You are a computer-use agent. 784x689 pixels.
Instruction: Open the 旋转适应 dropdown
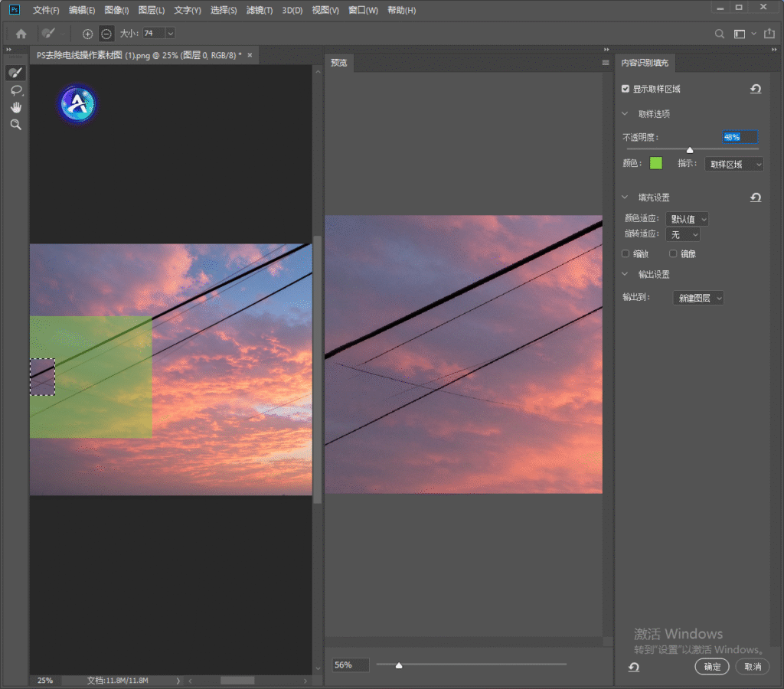[683, 234]
